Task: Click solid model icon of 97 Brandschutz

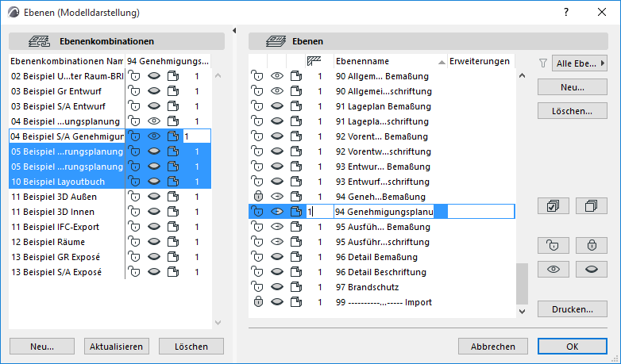Action: coord(296,287)
